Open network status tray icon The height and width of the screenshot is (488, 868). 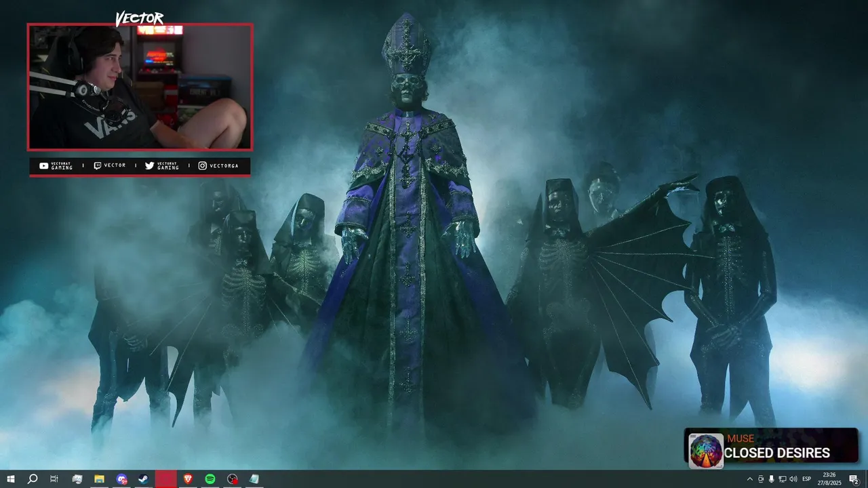point(783,479)
